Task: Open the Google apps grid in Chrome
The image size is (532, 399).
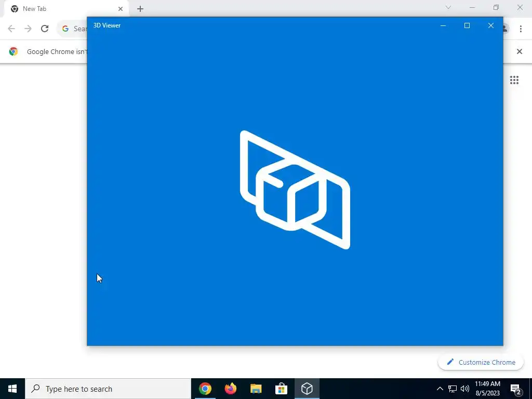Action: (514, 80)
